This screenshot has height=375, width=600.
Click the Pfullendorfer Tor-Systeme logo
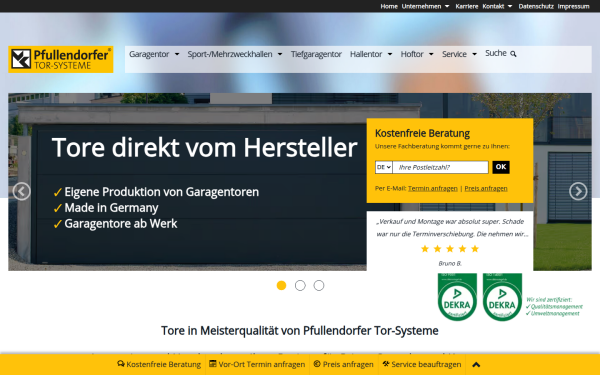click(x=61, y=59)
